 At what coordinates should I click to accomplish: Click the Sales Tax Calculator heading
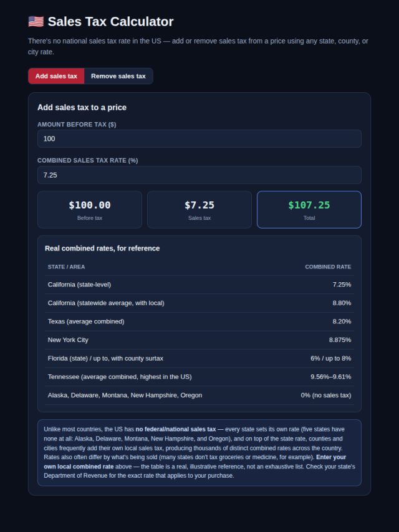click(110, 22)
